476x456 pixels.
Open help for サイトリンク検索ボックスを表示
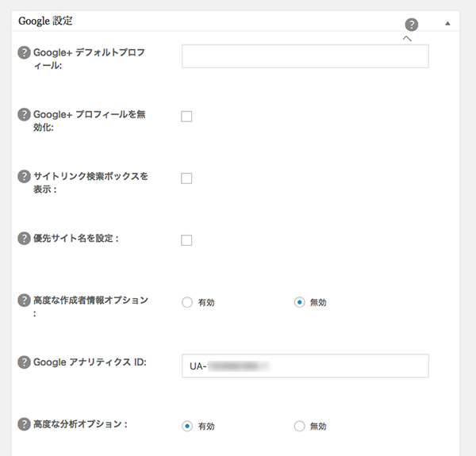pyautogui.click(x=24, y=176)
